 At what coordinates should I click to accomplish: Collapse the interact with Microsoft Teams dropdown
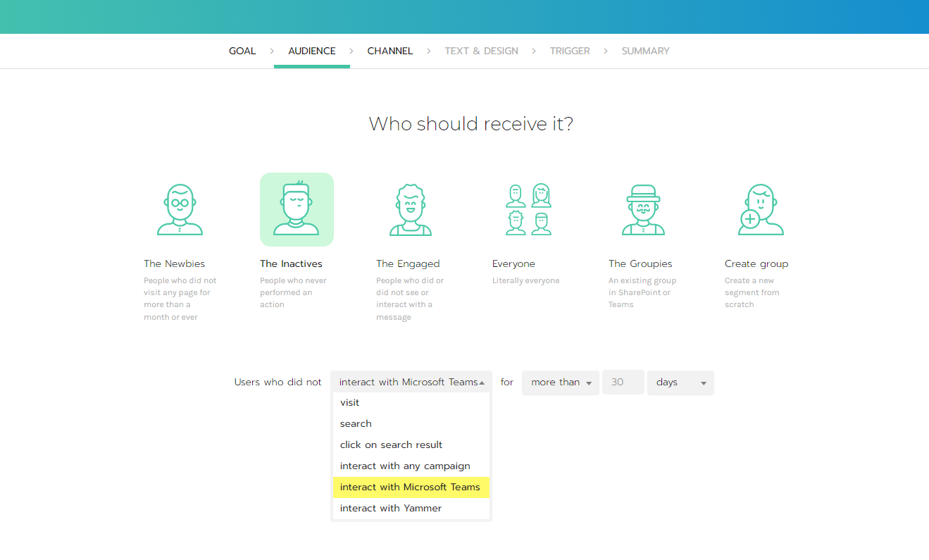tap(411, 382)
